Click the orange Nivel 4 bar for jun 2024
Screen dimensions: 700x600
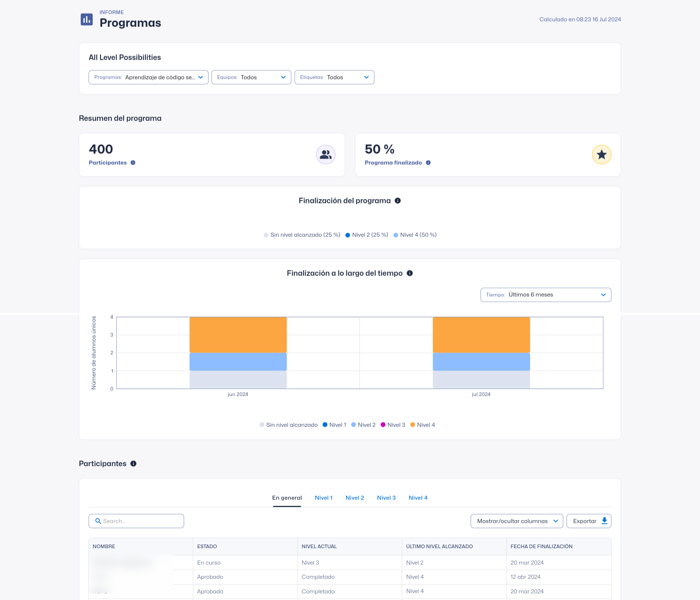238,334
